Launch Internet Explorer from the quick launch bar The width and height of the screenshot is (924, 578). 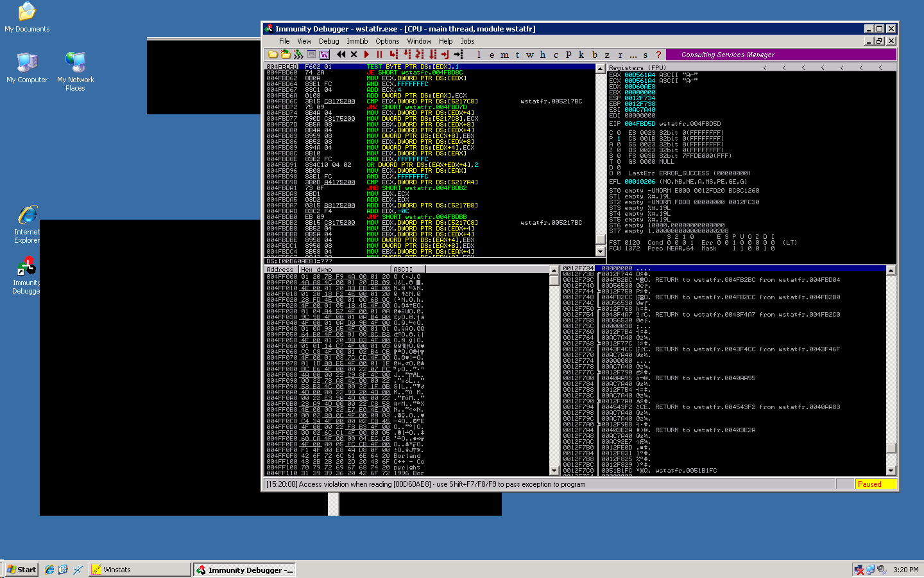[49, 570]
